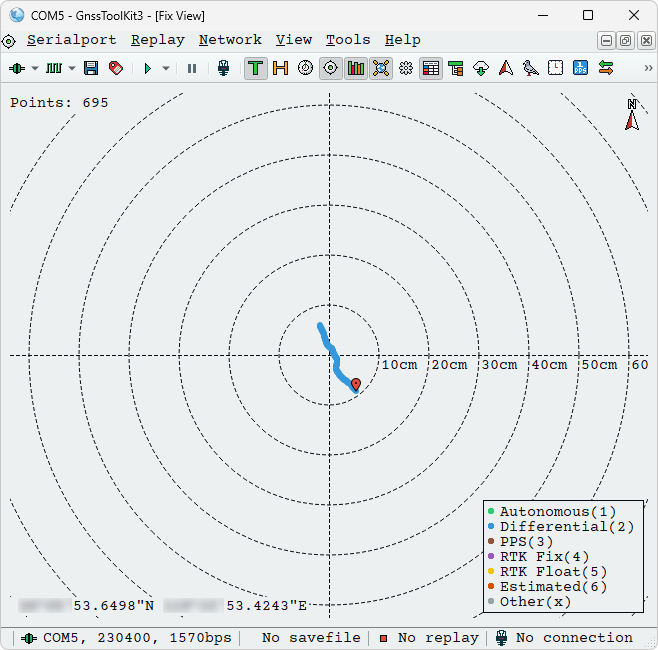
Task: Click the 'No savefile' status entry
Action: coord(311,638)
